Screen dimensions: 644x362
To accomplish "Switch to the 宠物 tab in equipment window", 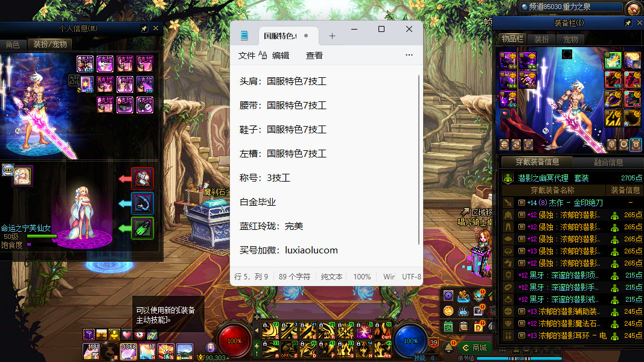I will click(570, 39).
